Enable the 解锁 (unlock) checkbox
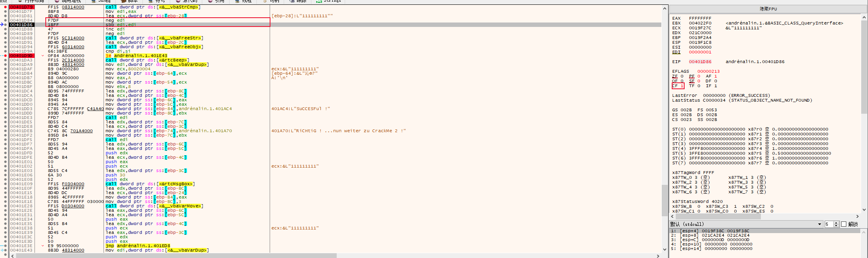The width and height of the screenshot is (868, 258). 844,224
